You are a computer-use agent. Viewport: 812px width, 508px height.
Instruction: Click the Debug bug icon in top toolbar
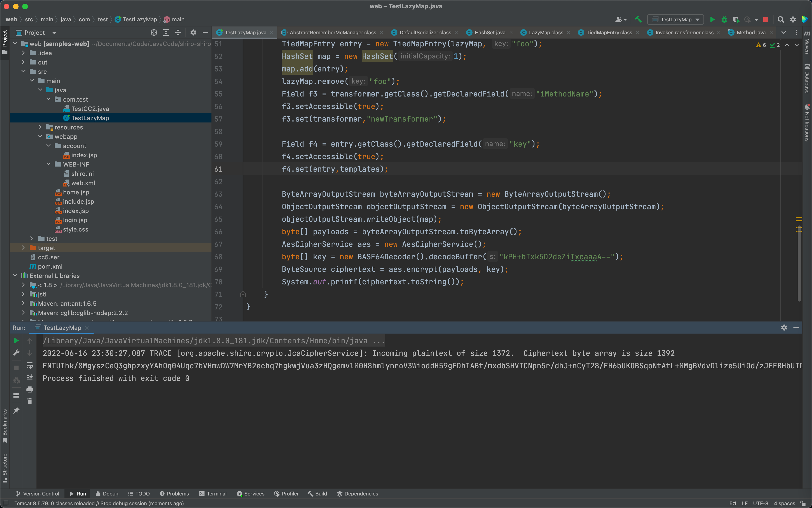724,19
